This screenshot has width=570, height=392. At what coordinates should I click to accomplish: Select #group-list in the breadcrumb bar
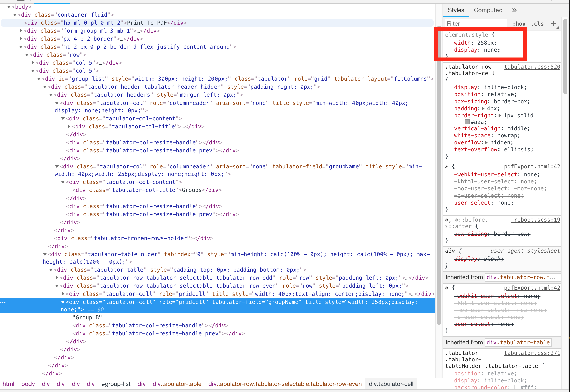116,384
